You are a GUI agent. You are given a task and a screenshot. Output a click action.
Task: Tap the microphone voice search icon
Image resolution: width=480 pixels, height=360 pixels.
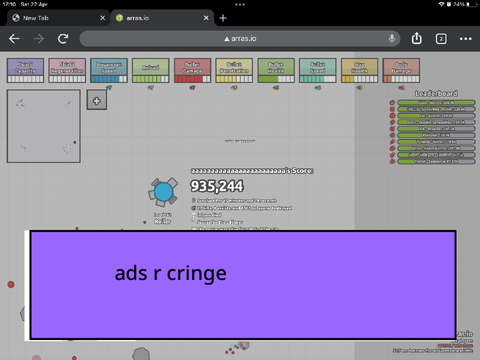(x=392, y=38)
